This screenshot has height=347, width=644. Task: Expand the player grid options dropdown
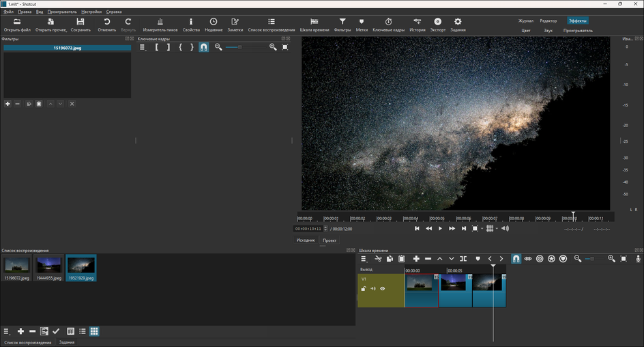click(498, 229)
